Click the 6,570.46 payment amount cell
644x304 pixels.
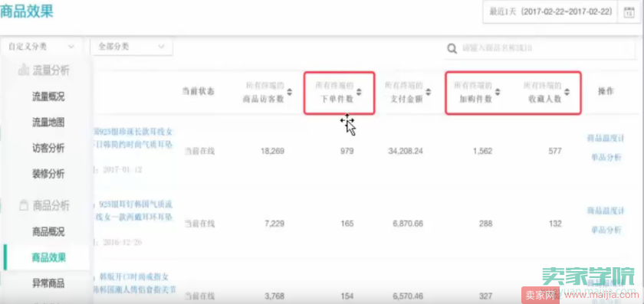click(408, 296)
